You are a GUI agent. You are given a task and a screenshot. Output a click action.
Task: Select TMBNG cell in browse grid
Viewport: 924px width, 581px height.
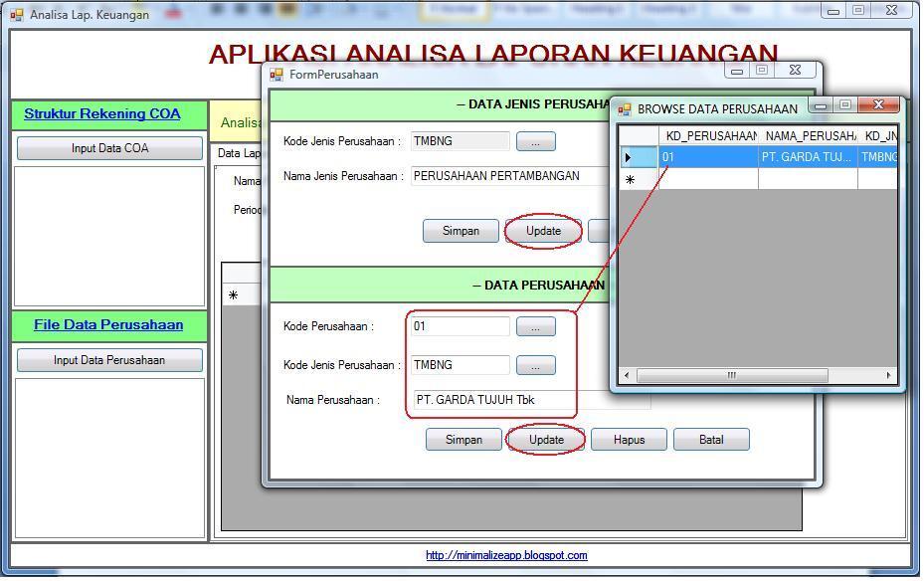pos(877,157)
